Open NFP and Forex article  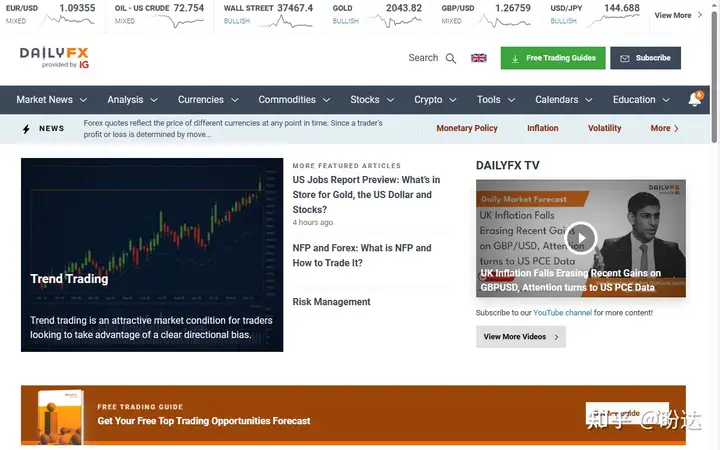coord(362,255)
